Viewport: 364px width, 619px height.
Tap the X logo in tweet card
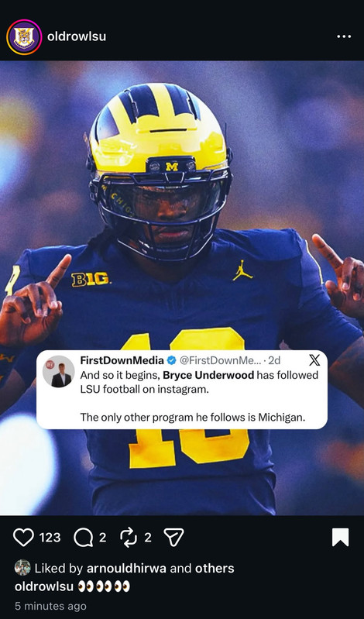[314, 360]
